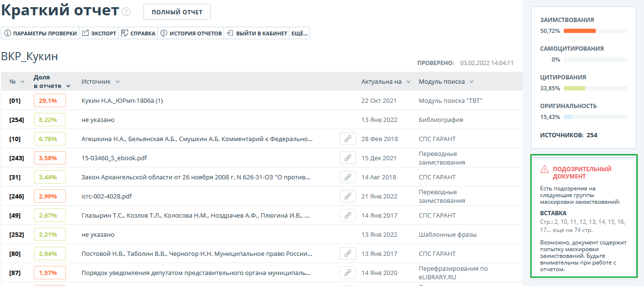
Task: Open the Доля в отчете sort arrow
Action: pyautogui.click(x=68, y=86)
